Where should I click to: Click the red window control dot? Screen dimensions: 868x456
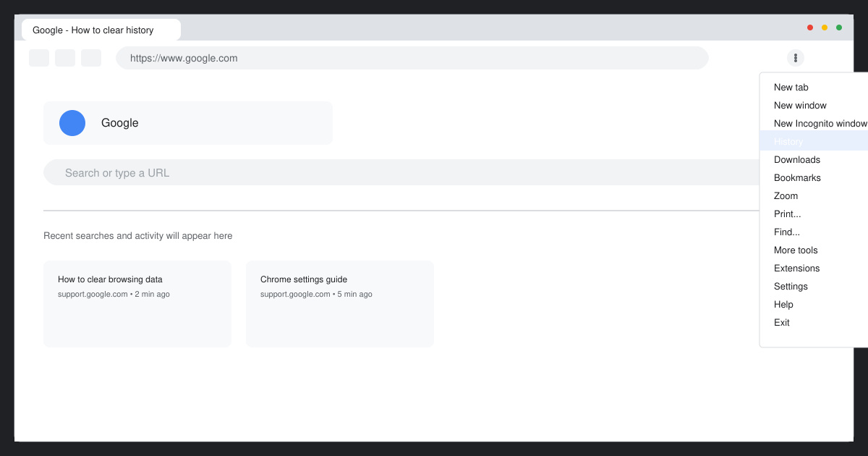click(810, 28)
